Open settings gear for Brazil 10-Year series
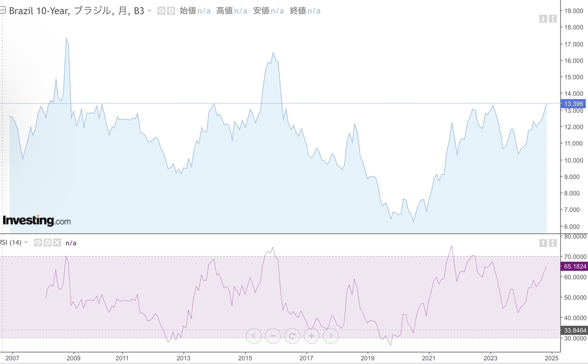588x364 pixels. click(x=171, y=10)
